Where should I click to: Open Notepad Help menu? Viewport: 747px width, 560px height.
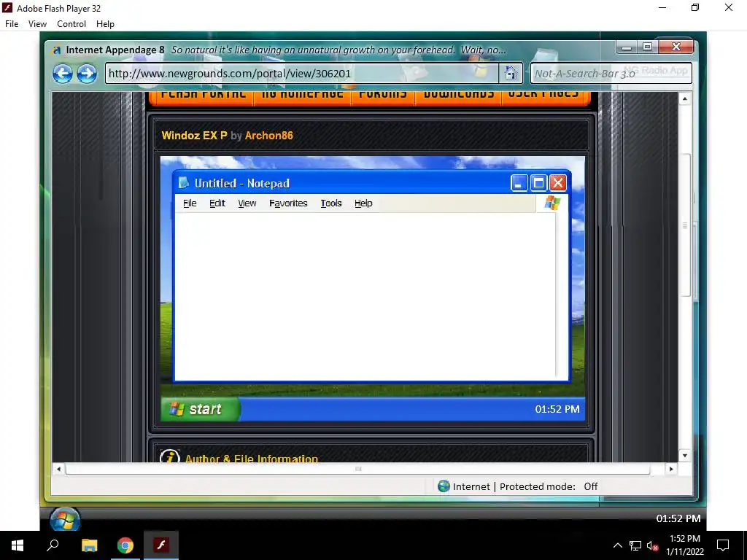(x=363, y=203)
